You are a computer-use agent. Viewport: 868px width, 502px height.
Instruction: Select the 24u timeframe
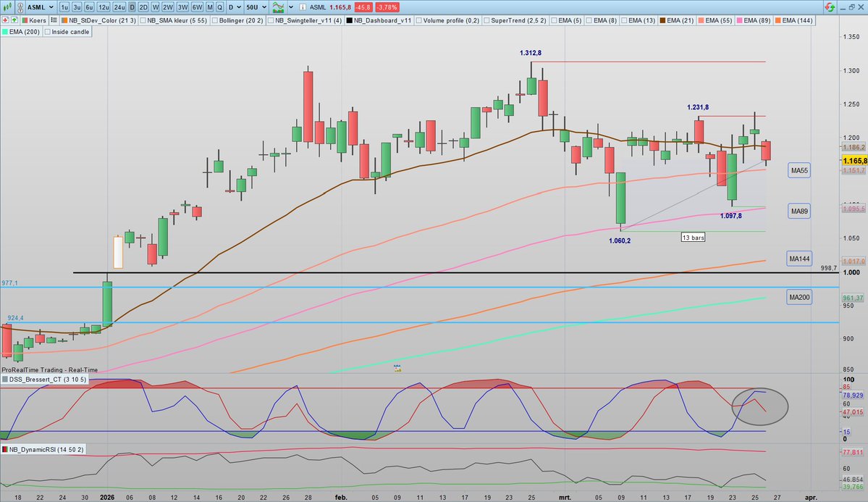pyautogui.click(x=119, y=7)
